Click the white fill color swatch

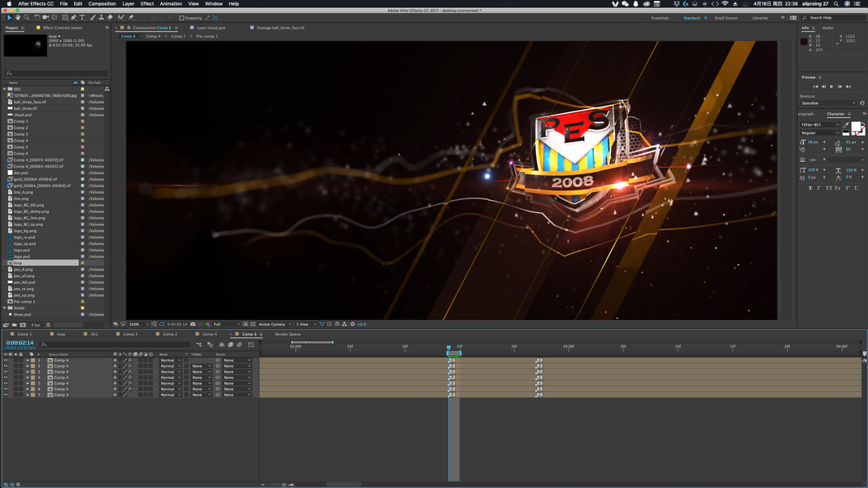click(x=855, y=127)
